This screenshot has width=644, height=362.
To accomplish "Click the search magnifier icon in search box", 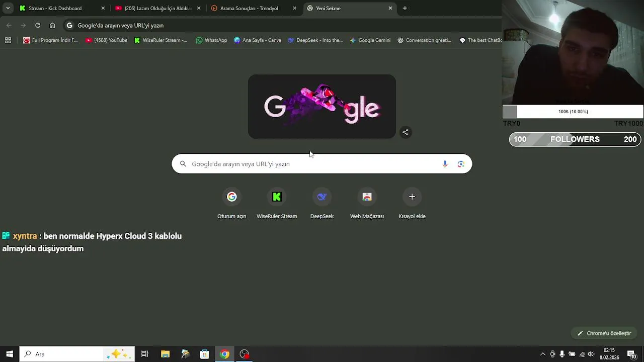I will 183,164.
